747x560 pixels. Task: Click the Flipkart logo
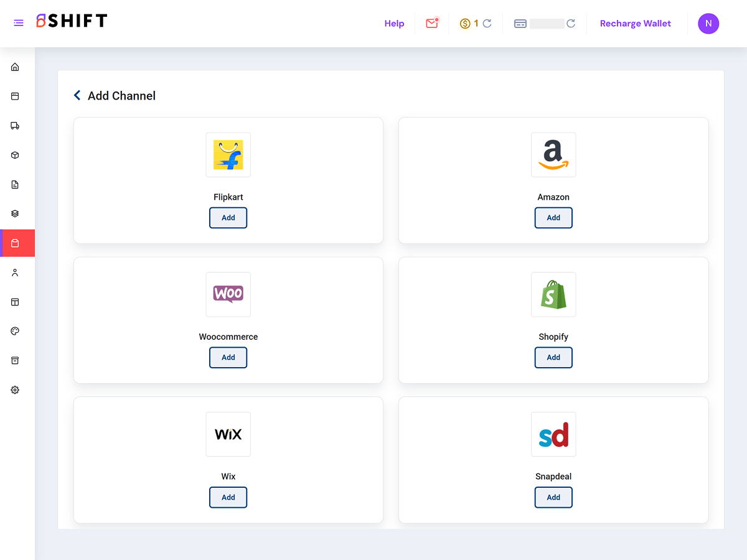tap(228, 155)
